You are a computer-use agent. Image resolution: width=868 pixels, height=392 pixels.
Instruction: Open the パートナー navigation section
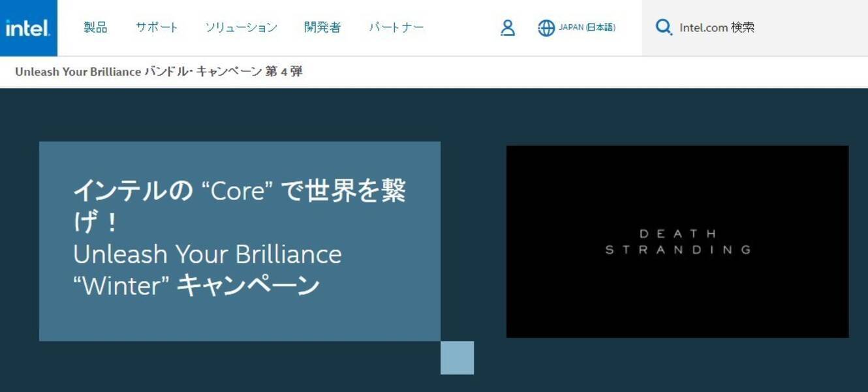point(397,28)
